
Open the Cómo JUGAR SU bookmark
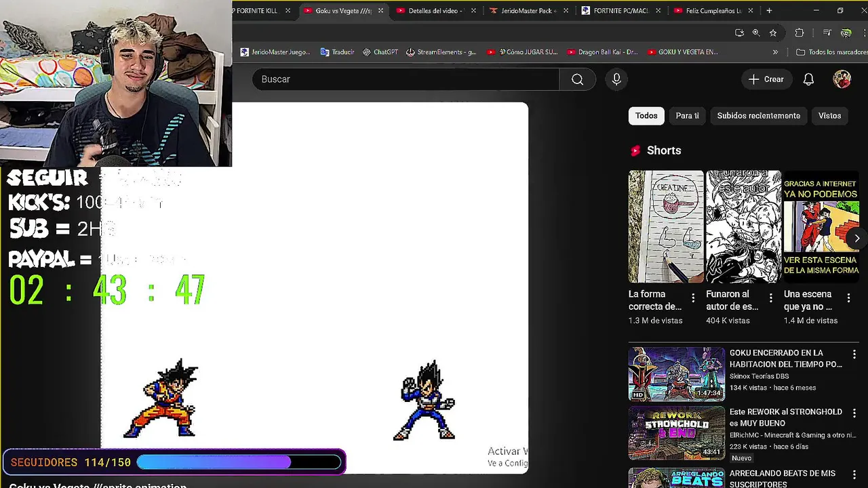[x=522, y=52]
